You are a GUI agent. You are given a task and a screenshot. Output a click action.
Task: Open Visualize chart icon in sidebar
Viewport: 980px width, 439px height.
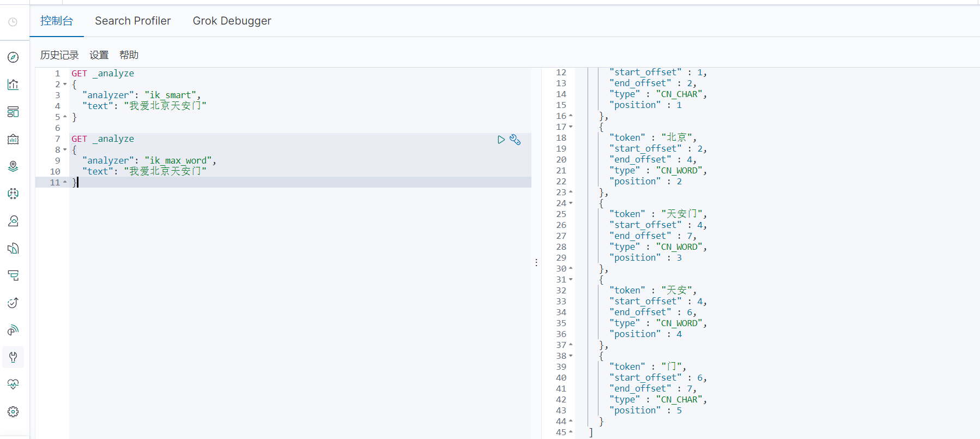point(13,85)
